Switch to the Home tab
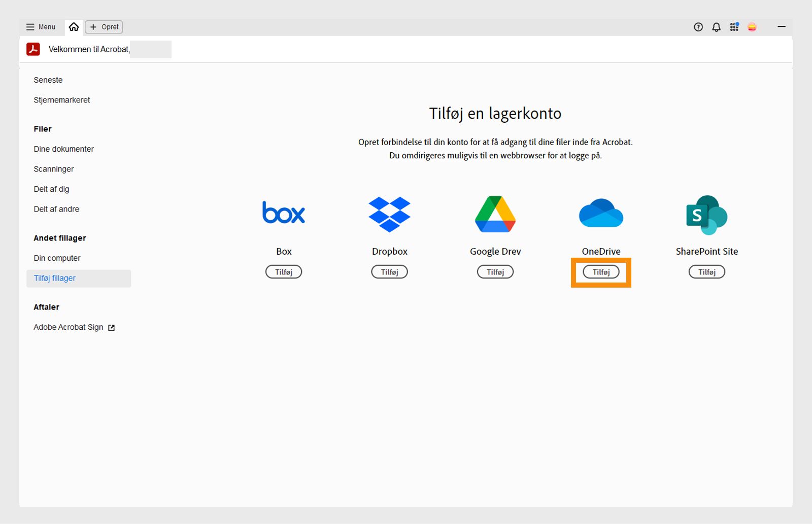Viewport: 812px width, 524px height. pyautogui.click(x=74, y=26)
